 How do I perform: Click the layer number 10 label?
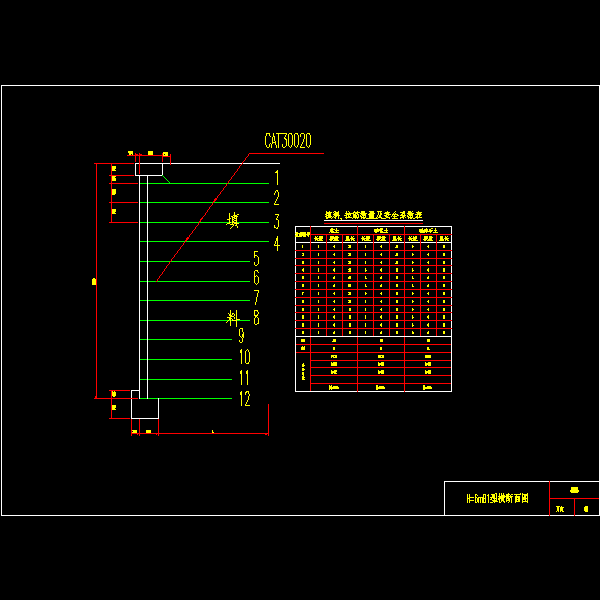(x=245, y=357)
